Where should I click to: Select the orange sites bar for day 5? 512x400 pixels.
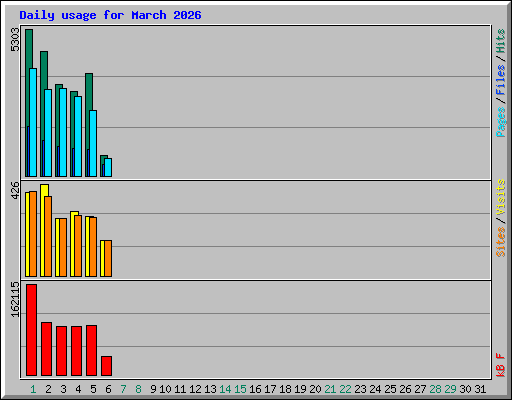pyautogui.click(x=93, y=247)
